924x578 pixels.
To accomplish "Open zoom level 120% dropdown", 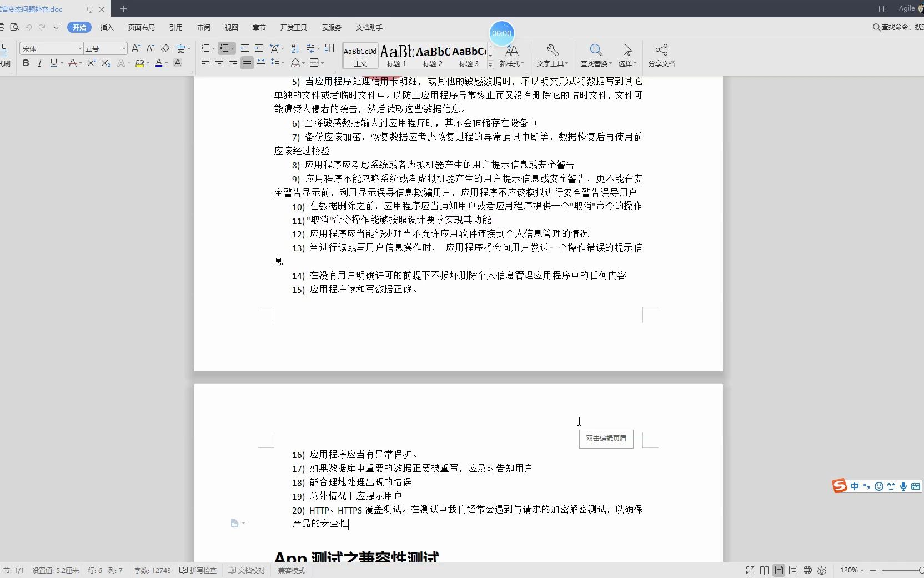I will click(x=852, y=570).
